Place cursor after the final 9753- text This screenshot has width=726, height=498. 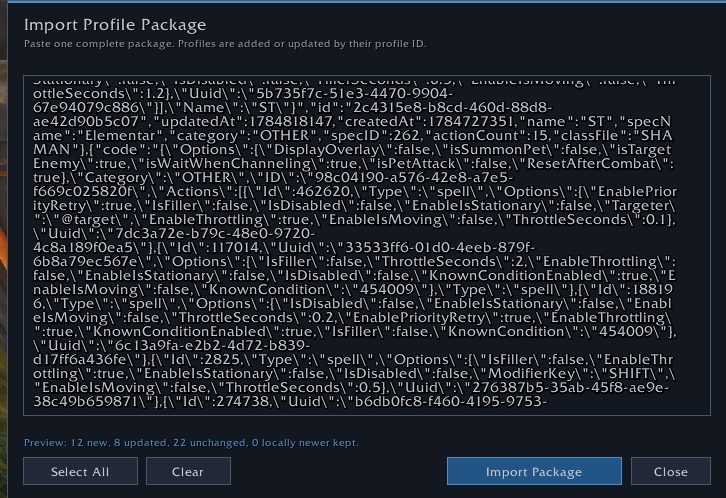click(x=549, y=401)
